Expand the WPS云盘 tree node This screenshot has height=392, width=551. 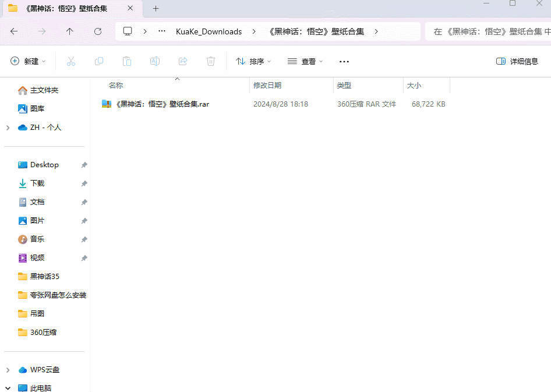[x=8, y=370]
